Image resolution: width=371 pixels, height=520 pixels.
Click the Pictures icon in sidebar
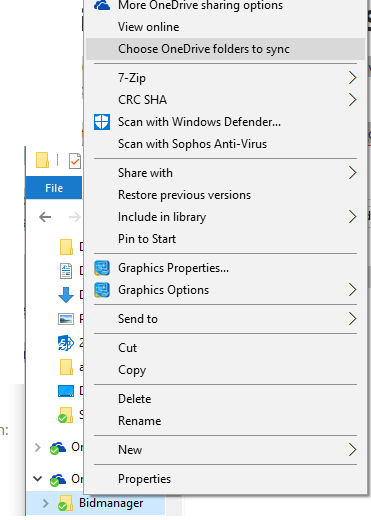coord(66,319)
